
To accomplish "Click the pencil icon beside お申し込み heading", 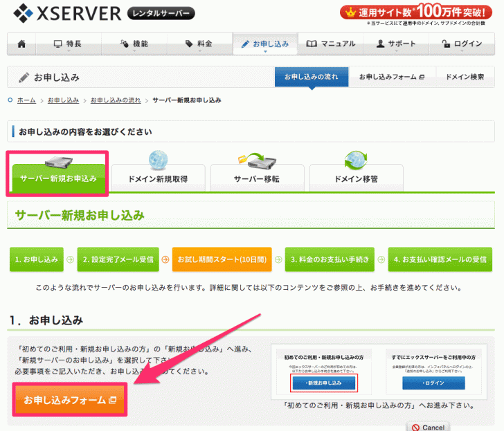I will coord(24,77).
